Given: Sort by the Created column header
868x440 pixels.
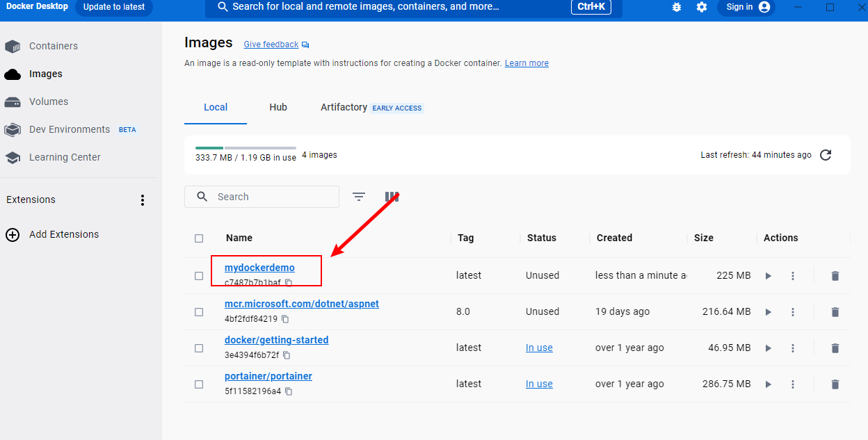Looking at the screenshot, I should (614, 238).
